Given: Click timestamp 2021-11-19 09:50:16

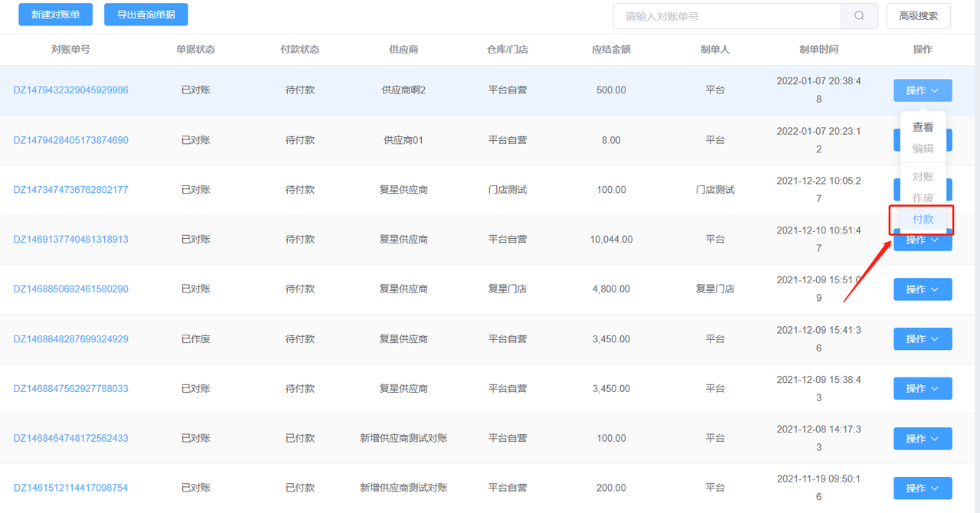Looking at the screenshot, I should tap(818, 488).
